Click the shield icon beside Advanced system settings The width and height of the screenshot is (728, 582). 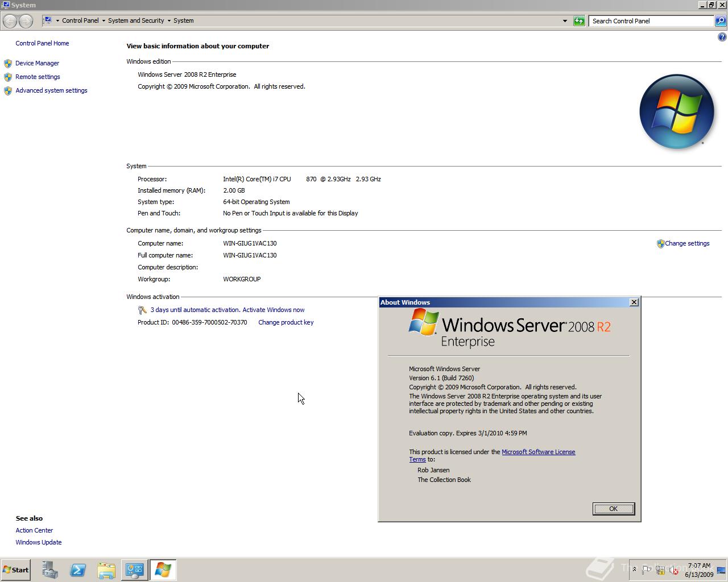pyautogui.click(x=8, y=90)
